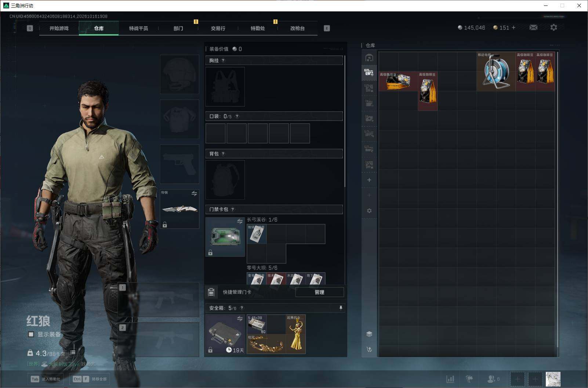Select the golden dancing statue item

tap(295, 334)
